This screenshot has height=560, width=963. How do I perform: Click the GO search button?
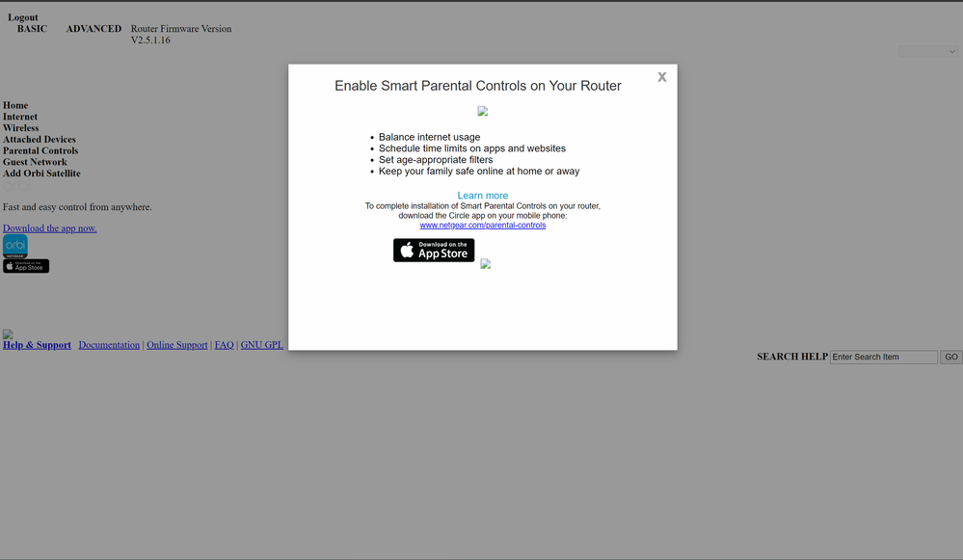point(951,357)
